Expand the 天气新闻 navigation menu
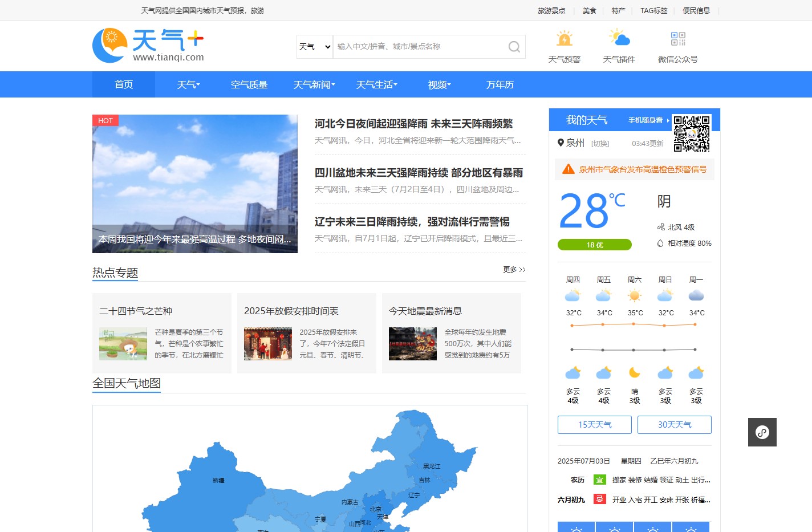Viewport: 812px width, 532px height. point(314,84)
